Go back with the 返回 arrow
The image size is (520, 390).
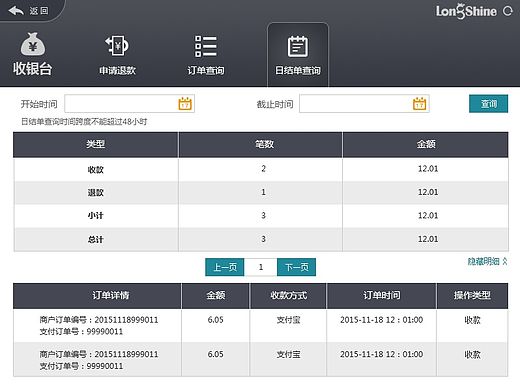click(16, 11)
